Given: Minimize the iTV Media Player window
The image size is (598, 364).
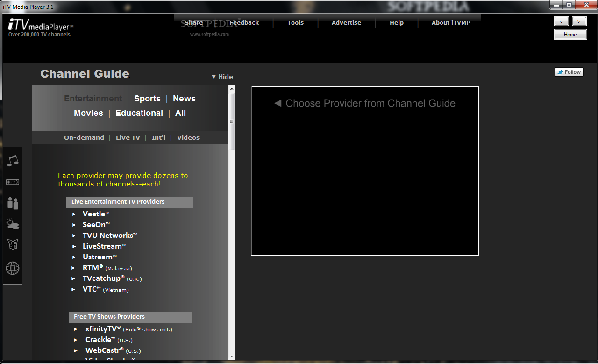Looking at the screenshot, I should pos(555,4).
